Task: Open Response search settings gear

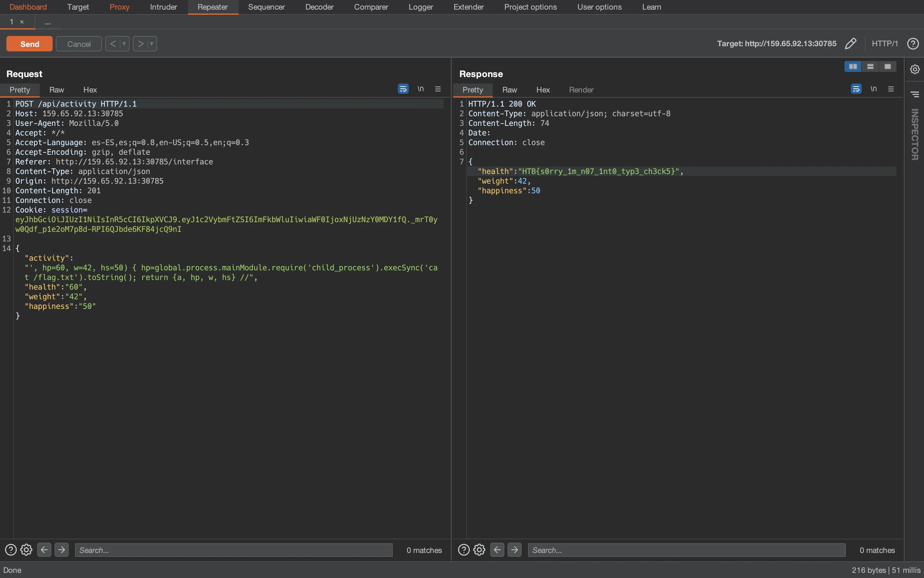Action: 479,550
